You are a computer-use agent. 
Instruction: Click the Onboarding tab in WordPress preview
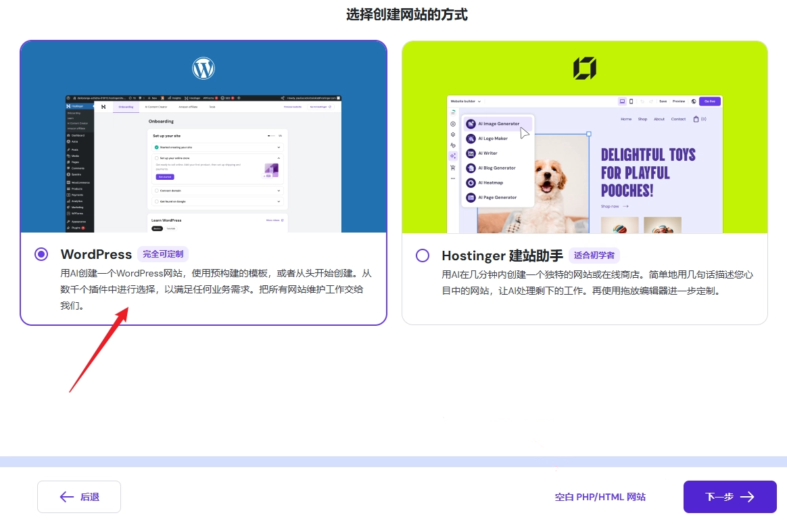126,107
